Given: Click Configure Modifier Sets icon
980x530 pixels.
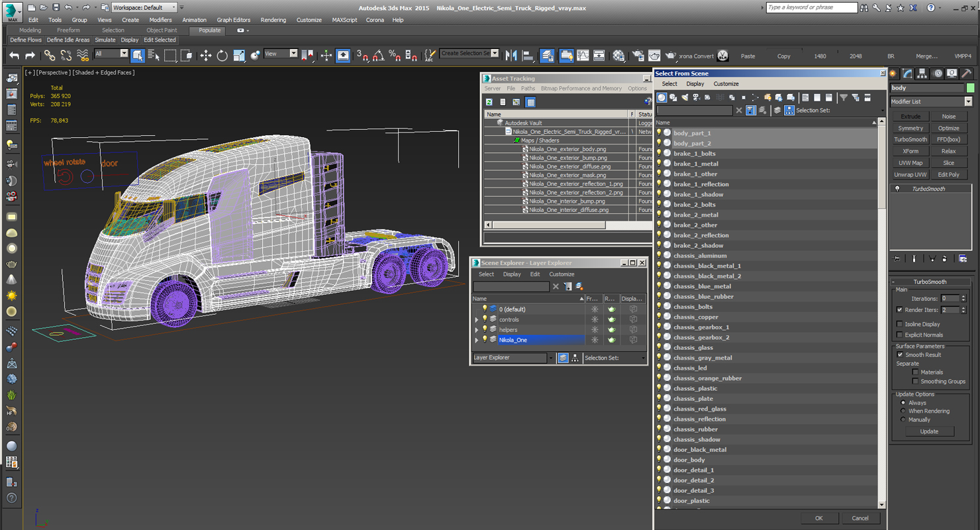Looking at the screenshot, I should click(x=963, y=258).
